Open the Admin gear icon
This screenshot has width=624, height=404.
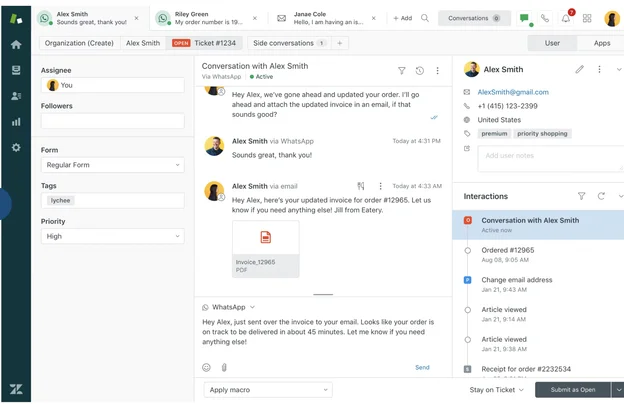tap(16, 148)
